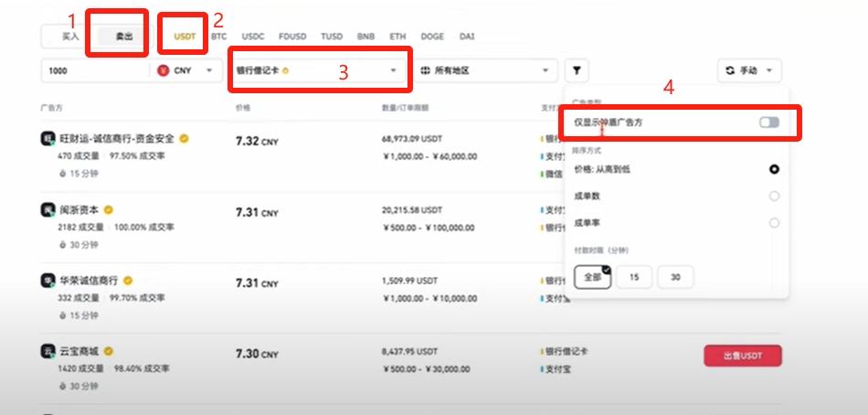Select the 买入 tab
This screenshot has height=415, width=868.
70,37
